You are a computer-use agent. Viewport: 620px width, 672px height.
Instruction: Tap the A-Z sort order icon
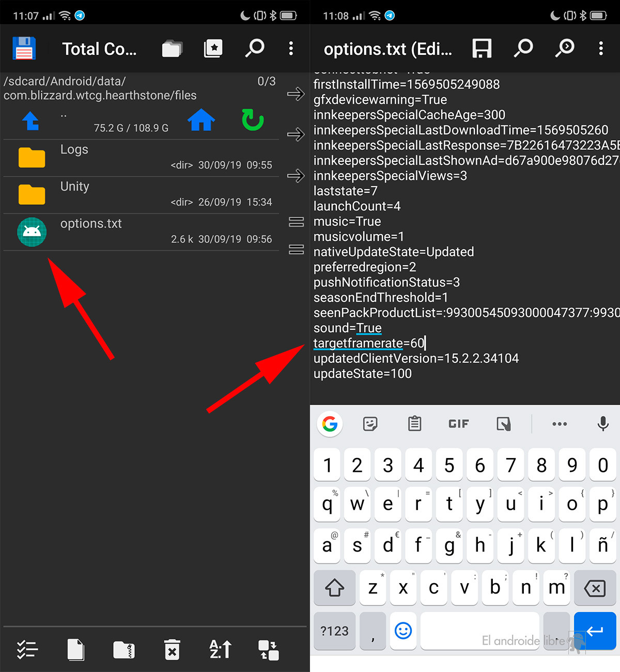[220, 649]
